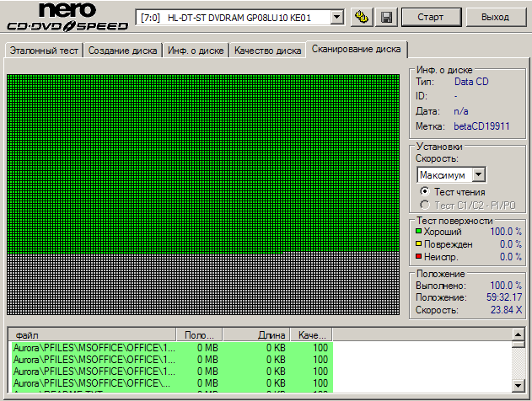Open the Инф. о диске tab
Viewport: 532px width, 401px height.
point(196,51)
